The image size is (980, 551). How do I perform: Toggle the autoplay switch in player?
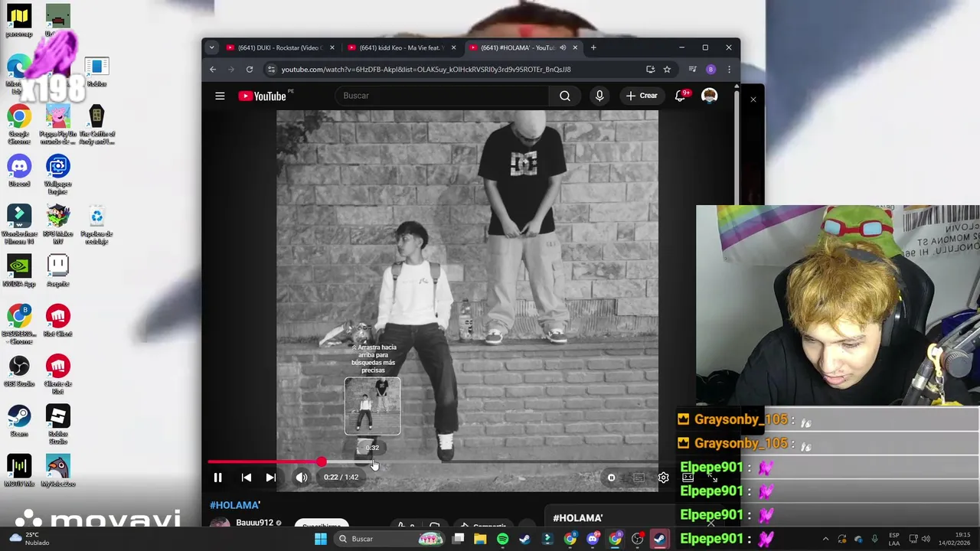pyautogui.click(x=611, y=478)
